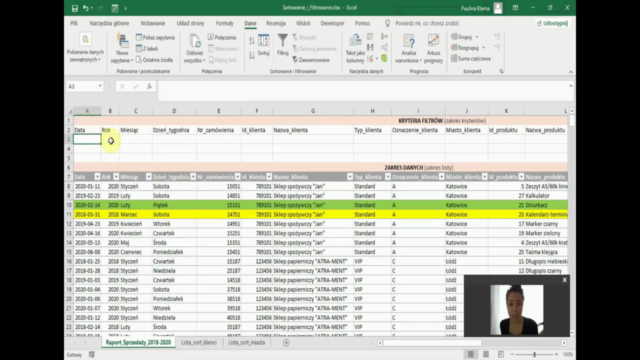Viewport: 640px width, 360px height.
Task: Add new sheet with plus button
Action: click(286, 343)
